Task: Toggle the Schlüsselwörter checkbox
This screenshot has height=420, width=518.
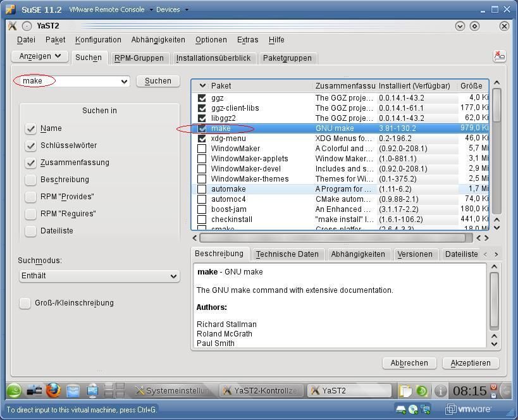Action: (x=31, y=145)
